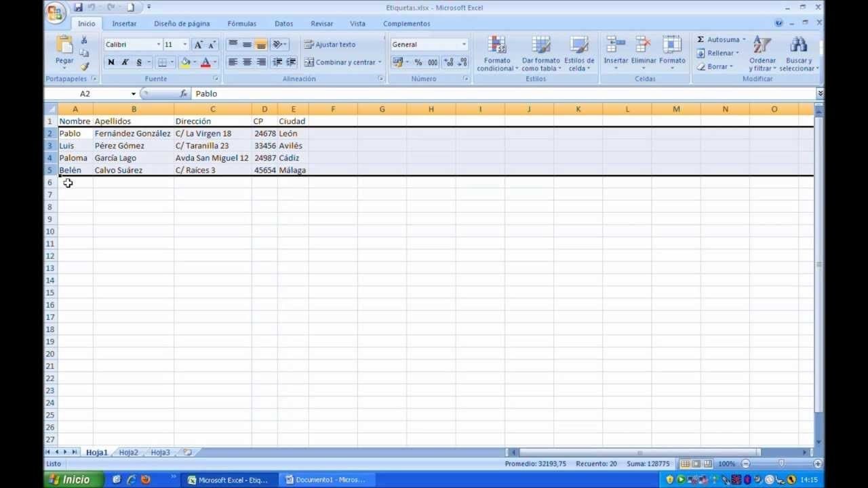
Task: Click the Format Painter brush icon
Action: [85, 66]
